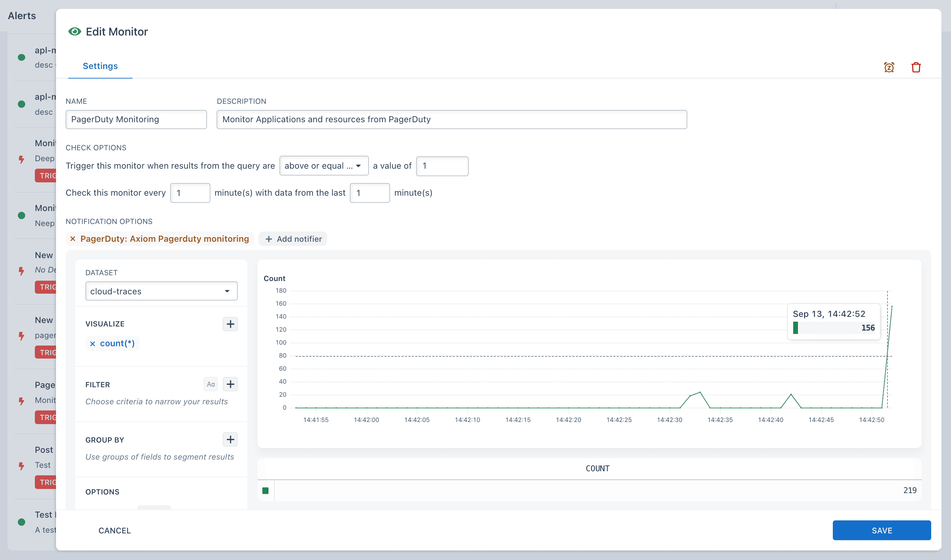Switch to the Settings tab

[x=100, y=66]
